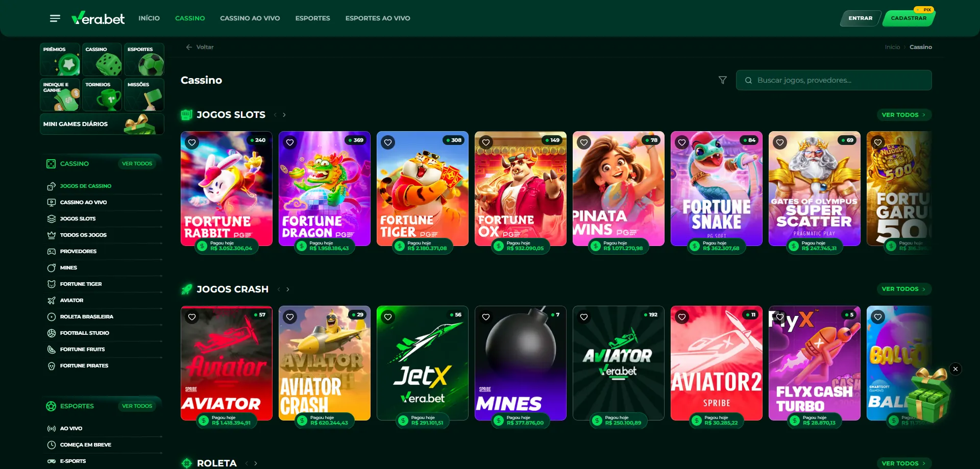The height and width of the screenshot is (469, 980).
Task: Show next Jogos Crash games arrow
Action: [288, 289]
